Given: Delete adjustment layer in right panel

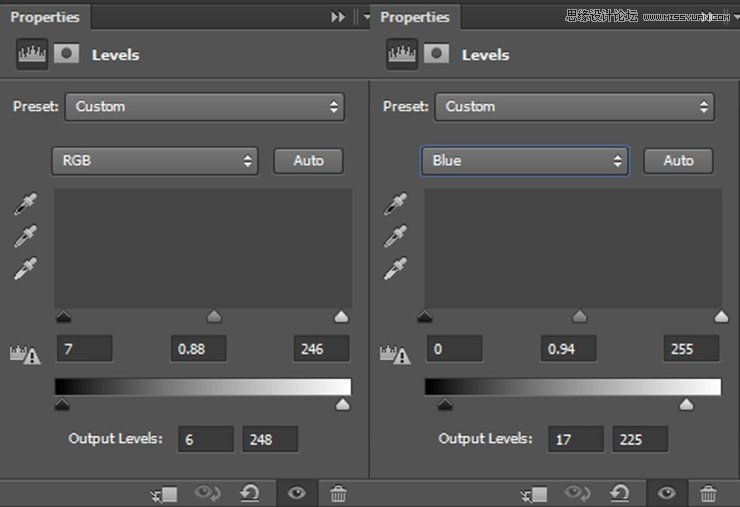Looking at the screenshot, I should [x=708, y=494].
